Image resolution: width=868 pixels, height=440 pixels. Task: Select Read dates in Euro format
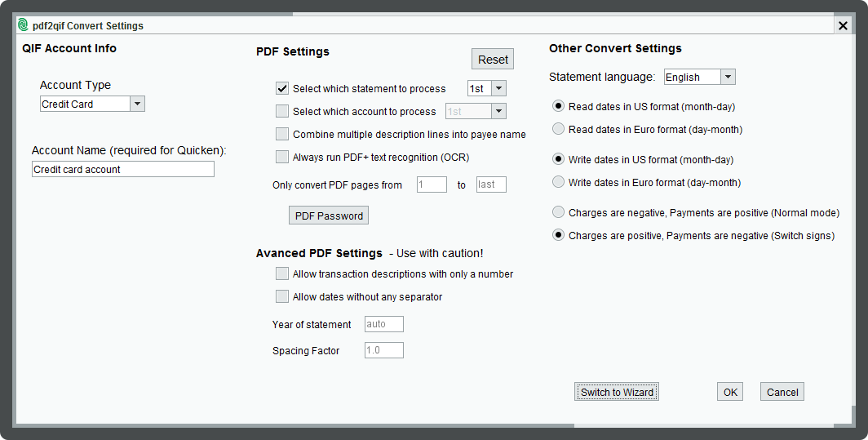point(559,129)
